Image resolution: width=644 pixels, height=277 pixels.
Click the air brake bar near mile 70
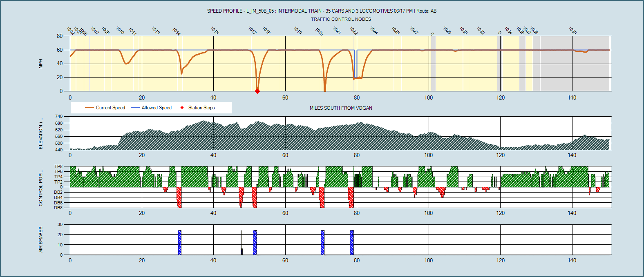pos(322,243)
